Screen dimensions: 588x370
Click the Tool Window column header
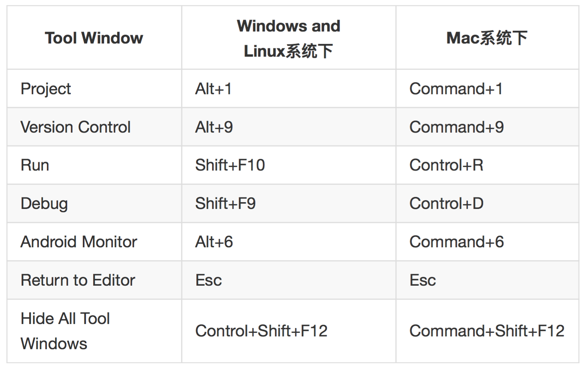click(x=94, y=38)
